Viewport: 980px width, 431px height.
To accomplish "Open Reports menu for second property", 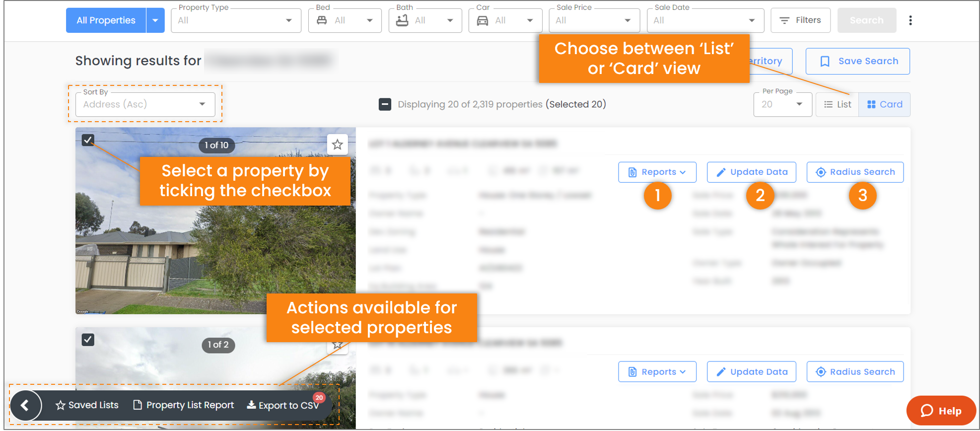I will click(657, 372).
